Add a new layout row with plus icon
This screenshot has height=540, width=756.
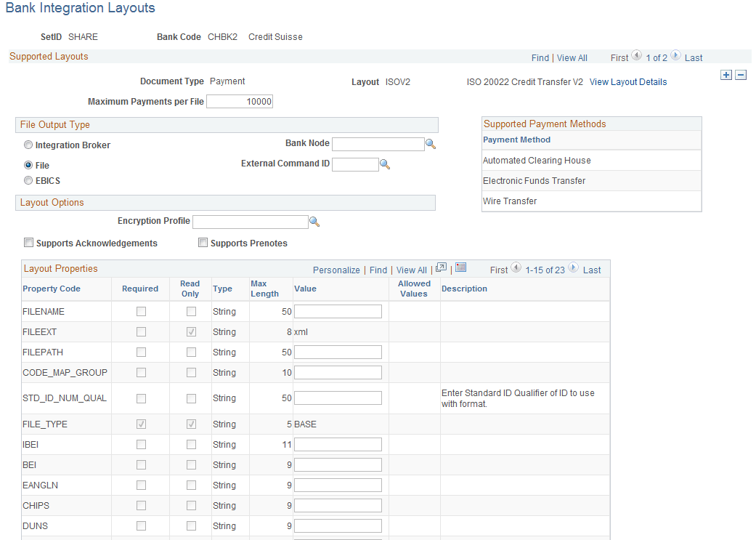(725, 74)
